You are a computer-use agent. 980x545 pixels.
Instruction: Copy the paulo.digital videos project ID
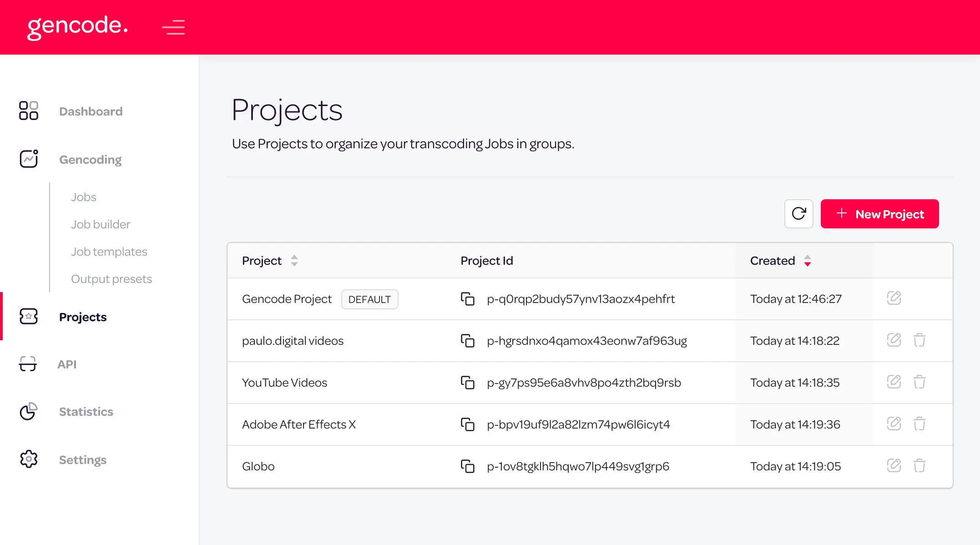(467, 341)
